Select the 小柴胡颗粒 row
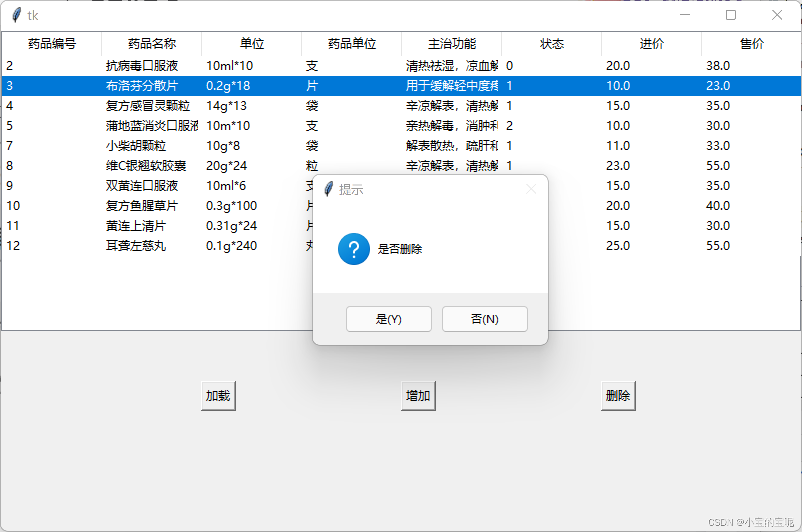 tap(401, 145)
